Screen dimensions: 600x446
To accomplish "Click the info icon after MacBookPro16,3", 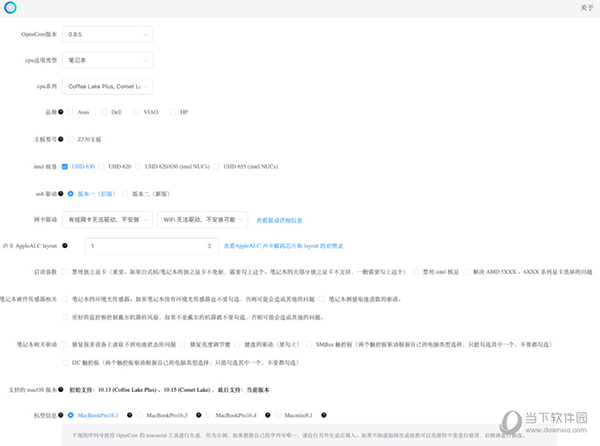I will [x=199, y=415].
